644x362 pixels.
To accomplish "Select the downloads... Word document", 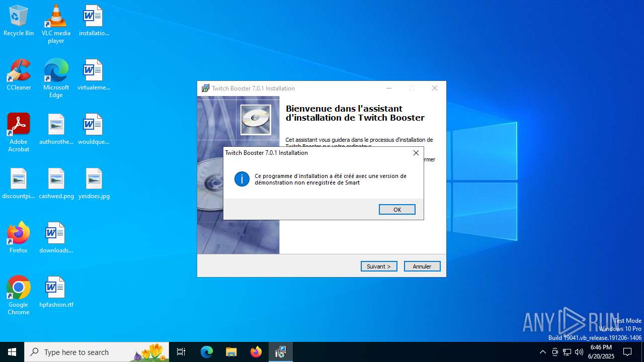I will 56,238.
